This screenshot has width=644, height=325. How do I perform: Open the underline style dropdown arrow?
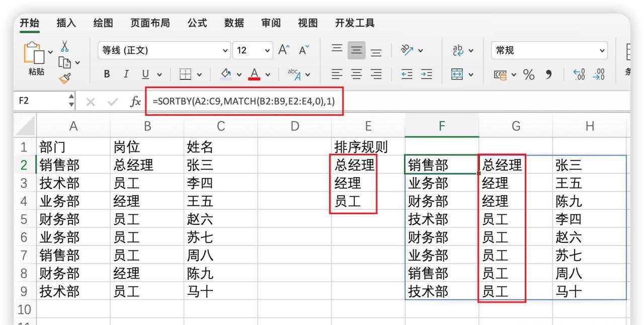(x=160, y=76)
